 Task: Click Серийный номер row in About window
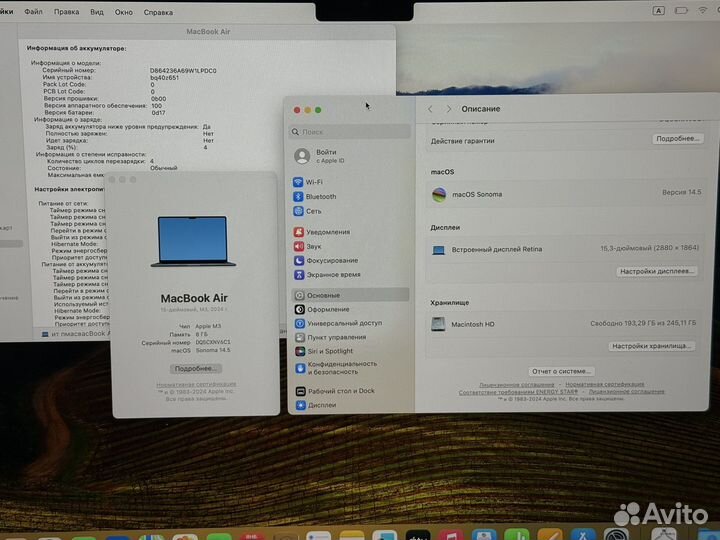pos(186,343)
